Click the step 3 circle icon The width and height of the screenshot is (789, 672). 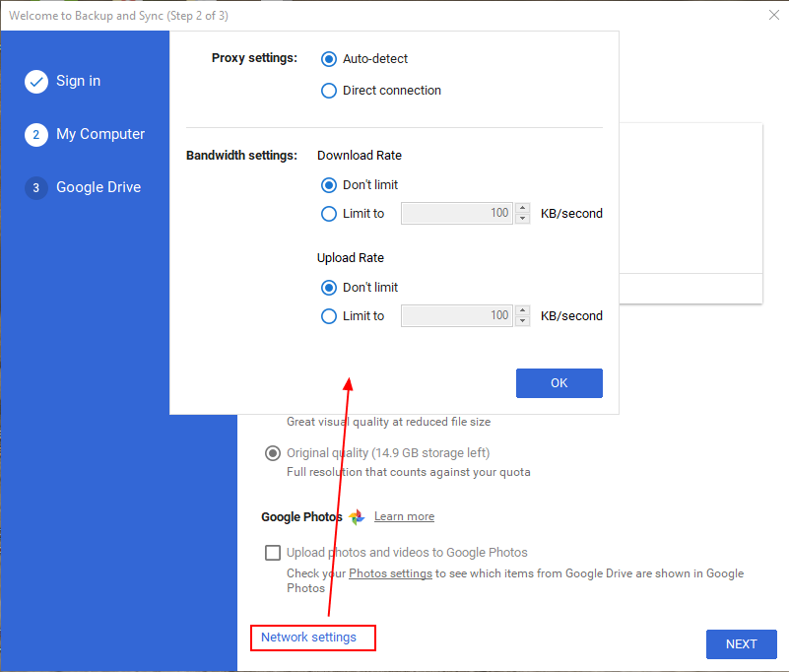click(36, 188)
